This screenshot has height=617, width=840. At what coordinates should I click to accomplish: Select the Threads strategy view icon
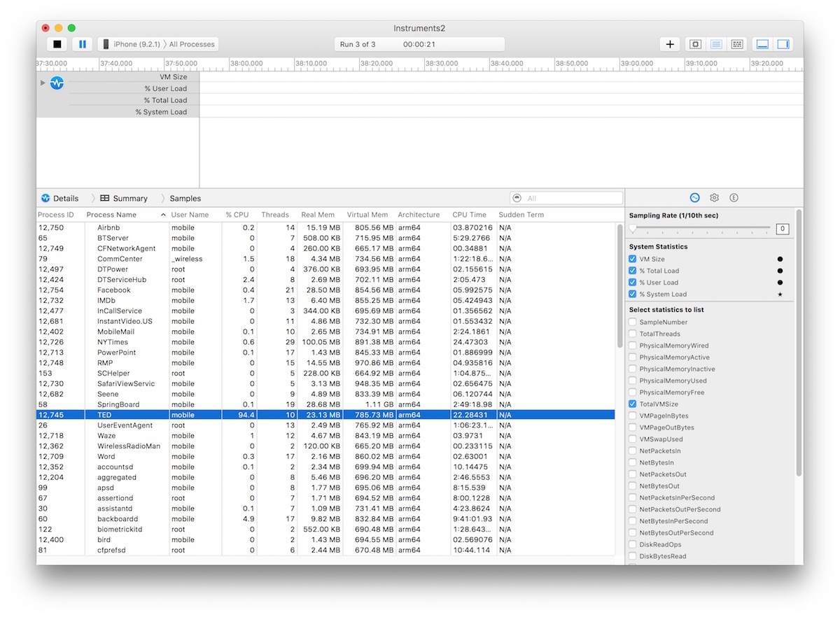pyautogui.click(x=737, y=44)
